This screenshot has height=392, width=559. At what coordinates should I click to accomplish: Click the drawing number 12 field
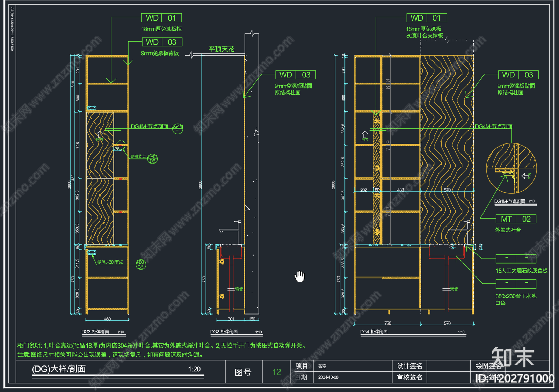click(276, 372)
